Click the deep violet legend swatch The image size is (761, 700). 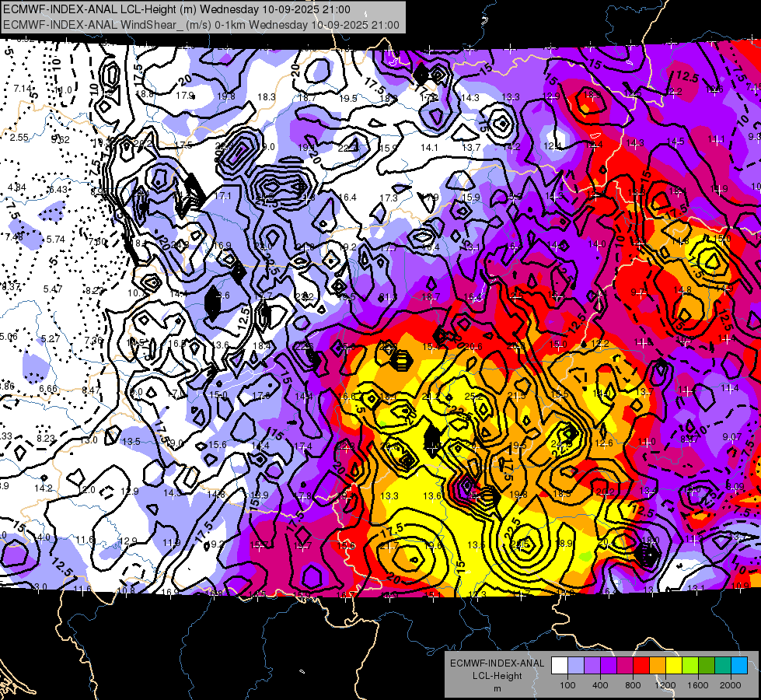point(609,666)
